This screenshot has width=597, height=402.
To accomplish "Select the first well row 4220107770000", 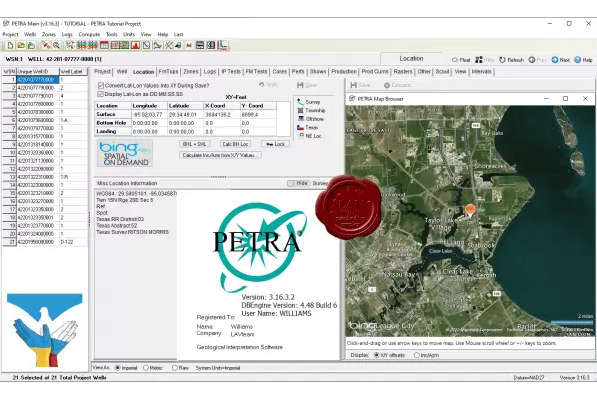I will tap(45, 80).
